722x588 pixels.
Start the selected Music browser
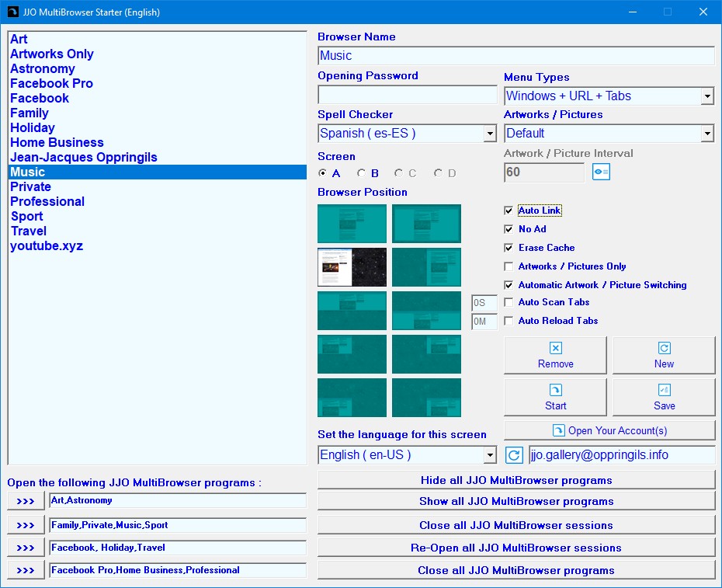click(555, 398)
